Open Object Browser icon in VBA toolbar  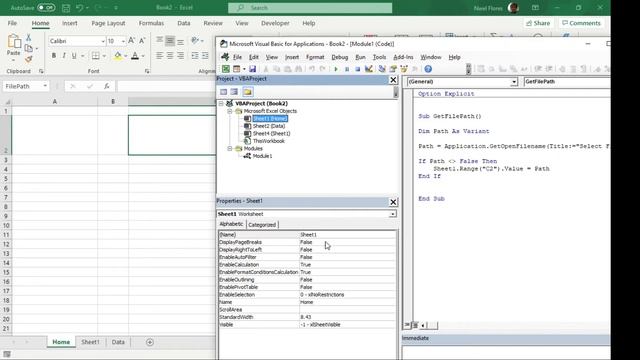pyautogui.click(x=404, y=69)
